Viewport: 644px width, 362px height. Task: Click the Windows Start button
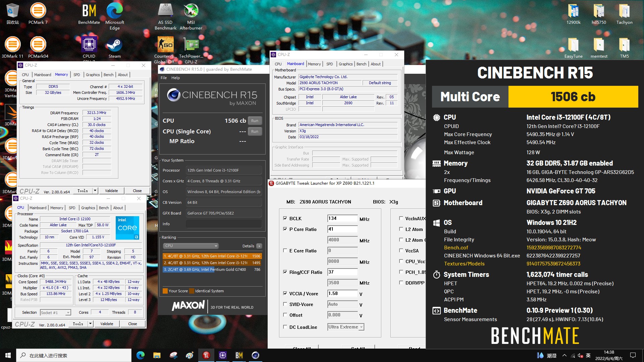8,355
